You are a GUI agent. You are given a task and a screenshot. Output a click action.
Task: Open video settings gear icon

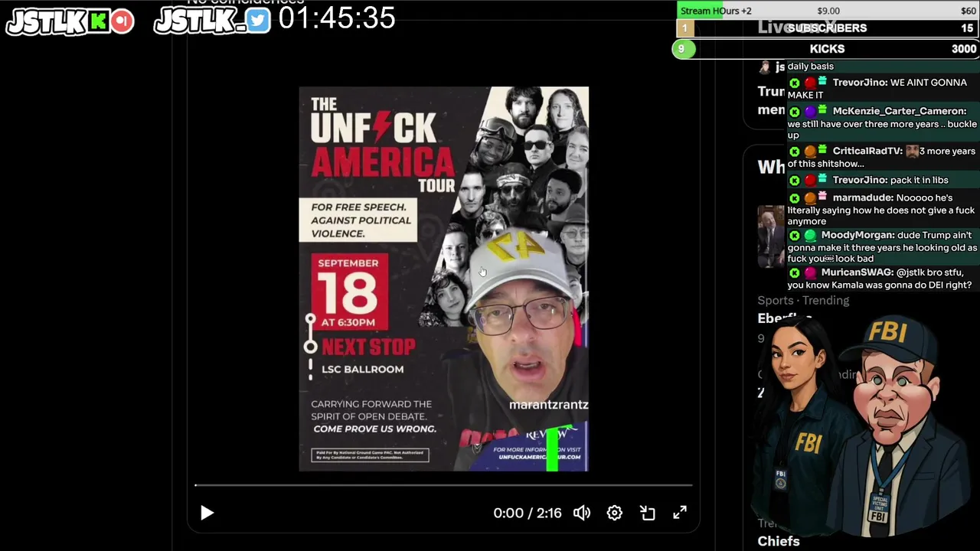615,513
